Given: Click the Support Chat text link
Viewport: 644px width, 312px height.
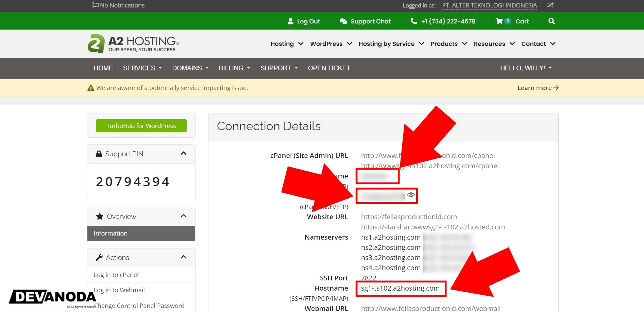Looking at the screenshot, I should click(371, 21).
